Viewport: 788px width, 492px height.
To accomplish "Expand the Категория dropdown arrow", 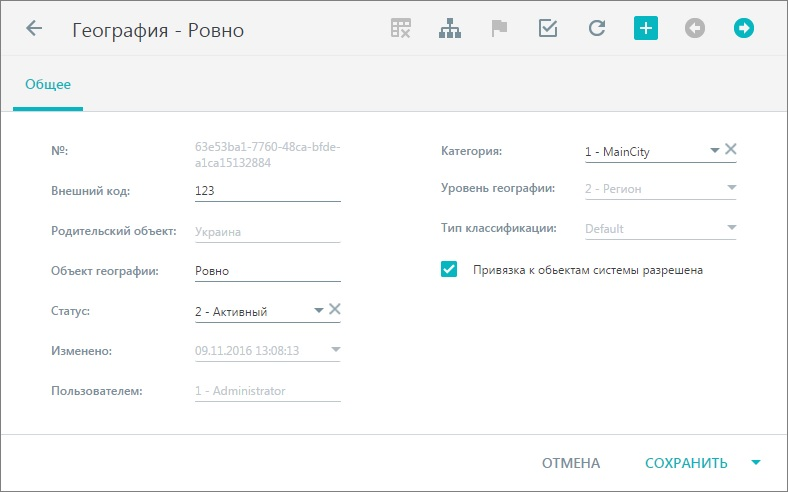I will 715,150.
